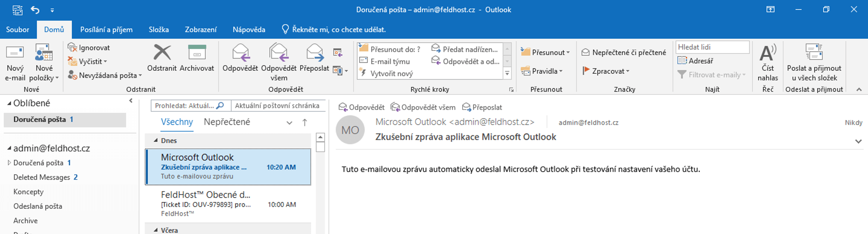Select quick step Předat nadřízen...
The height and width of the screenshot is (234, 868).
click(465, 49)
